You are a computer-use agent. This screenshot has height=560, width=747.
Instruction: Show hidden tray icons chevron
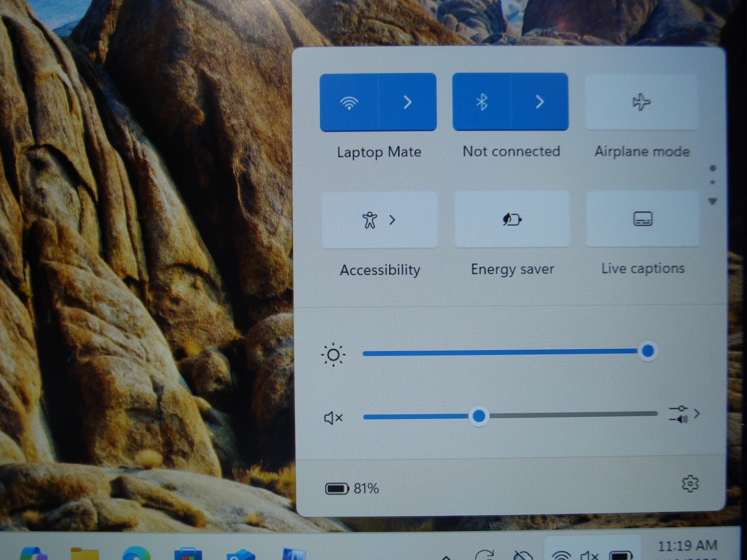coord(446,557)
